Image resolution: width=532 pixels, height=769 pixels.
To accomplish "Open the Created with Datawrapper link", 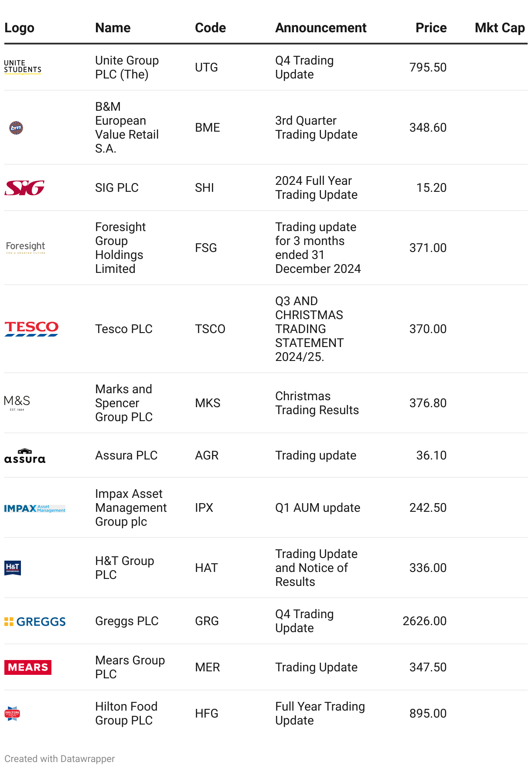I will (60, 759).
